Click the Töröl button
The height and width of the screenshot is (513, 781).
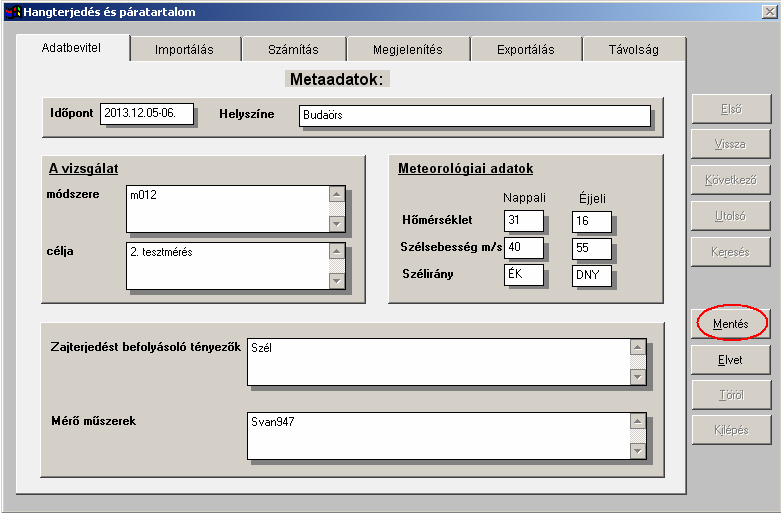[731, 395]
